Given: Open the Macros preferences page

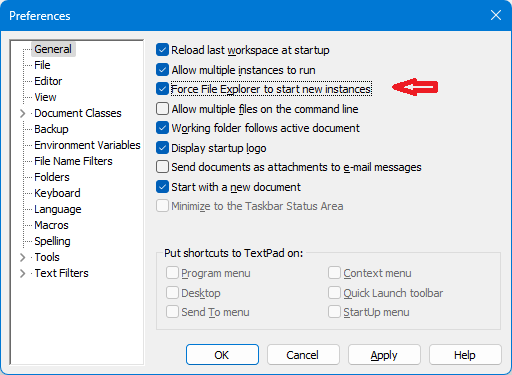Looking at the screenshot, I should point(51,225).
